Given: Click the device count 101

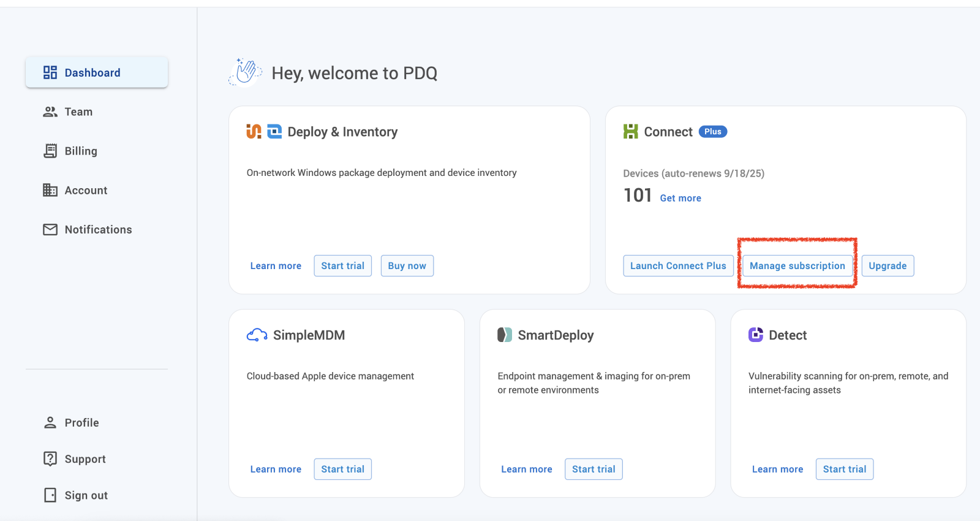Looking at the screenshot, I should coord(638,195).
